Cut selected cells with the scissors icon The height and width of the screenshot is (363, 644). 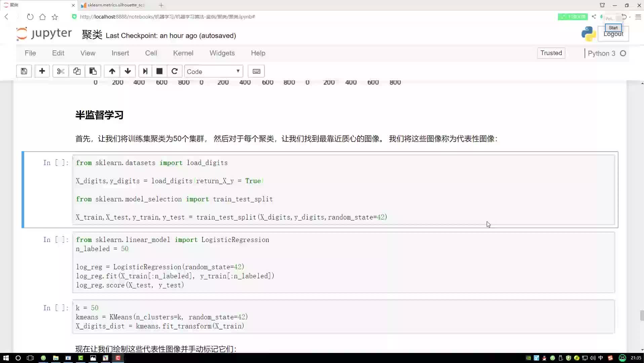point(61,71)
